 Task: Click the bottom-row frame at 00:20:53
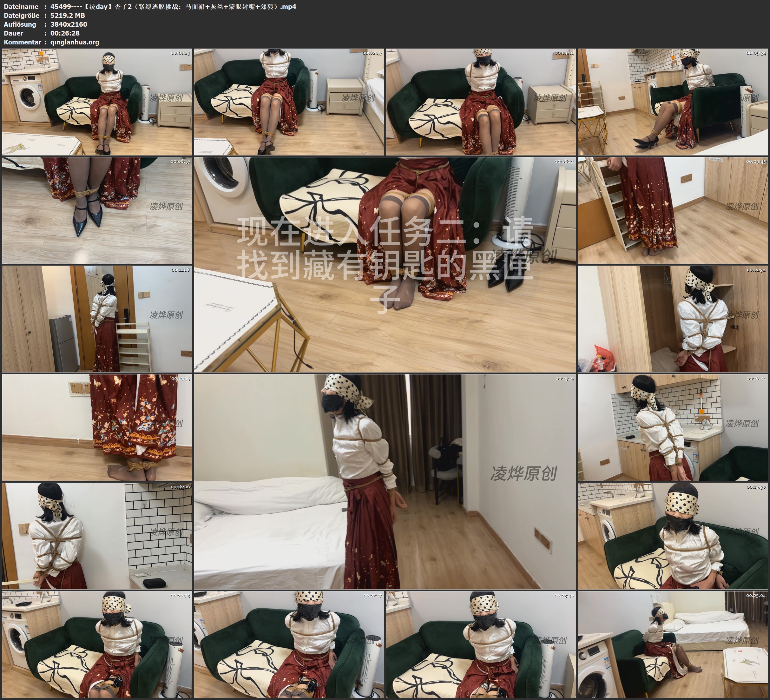point(97,644)
